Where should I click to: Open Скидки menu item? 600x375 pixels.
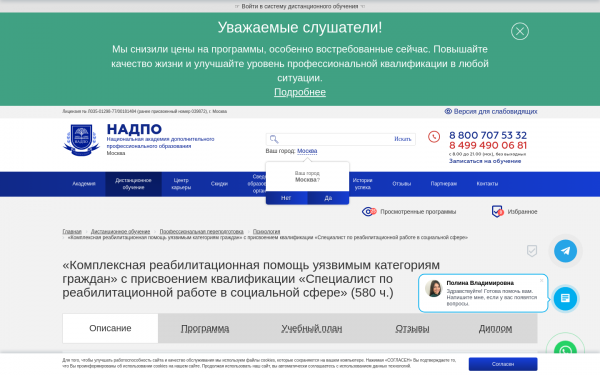click(219, 184)
